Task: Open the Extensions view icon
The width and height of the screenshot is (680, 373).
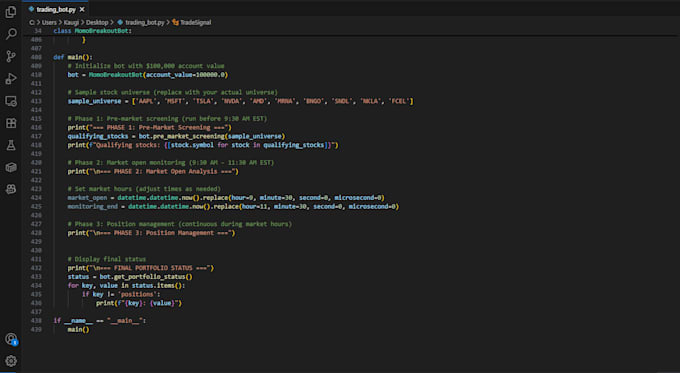Action: click(x=11, y=123)
